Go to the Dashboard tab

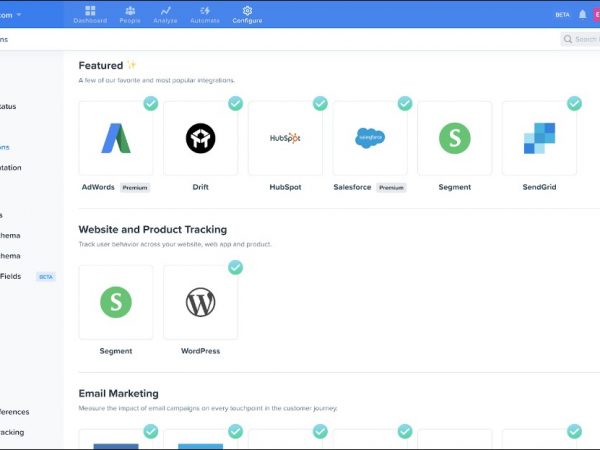pos(90,14)
